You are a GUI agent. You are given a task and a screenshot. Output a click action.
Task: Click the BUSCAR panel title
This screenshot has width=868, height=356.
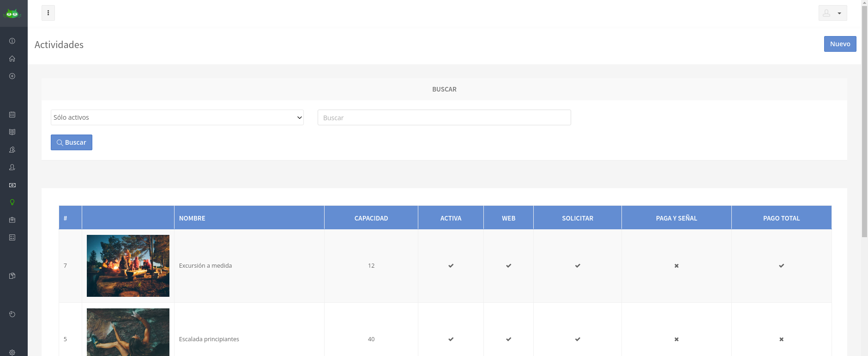coord(444,89)
